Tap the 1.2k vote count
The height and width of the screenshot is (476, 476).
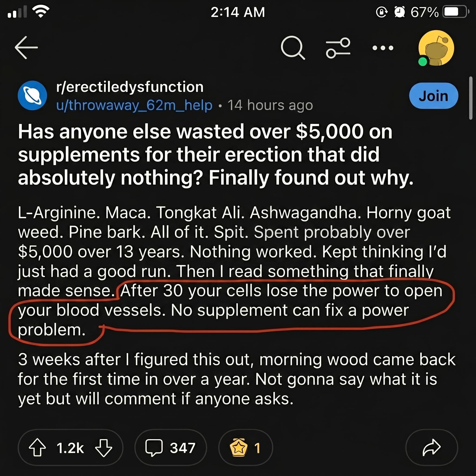click(70, 448)
